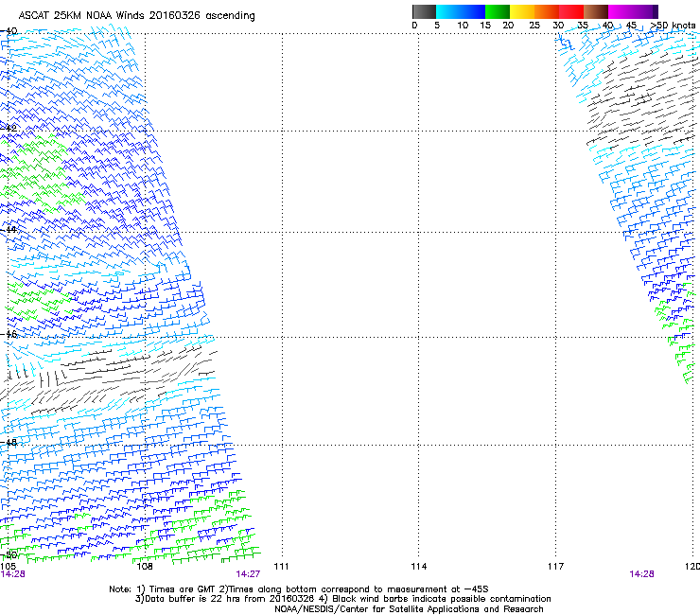Image resolution: width=700 pixels, height=615 pixels.
Task: Select the blue 10-15 knot color bar segment
Action: 473,11
